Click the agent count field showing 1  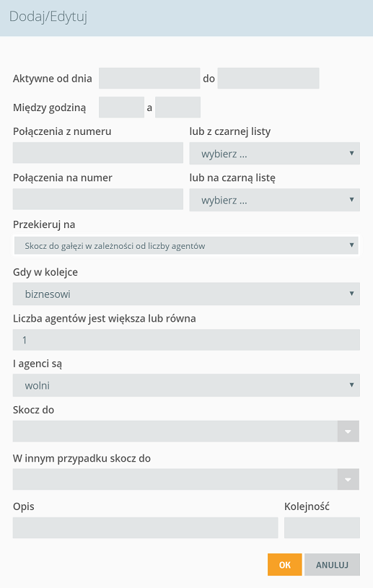[186, 340]
